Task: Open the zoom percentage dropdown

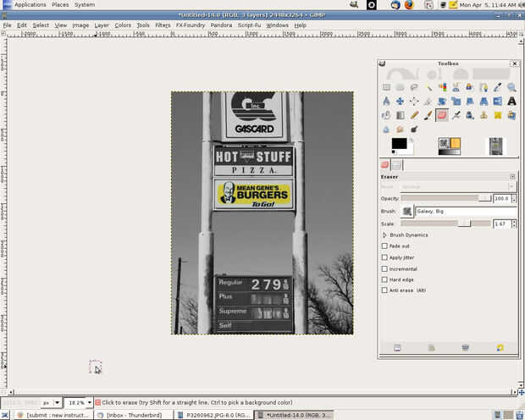Action: click(91, 402)
